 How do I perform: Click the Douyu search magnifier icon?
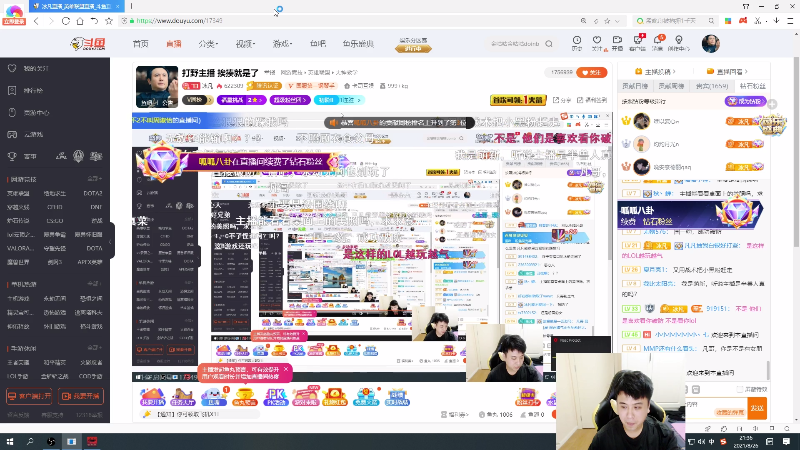pos(549,44)
